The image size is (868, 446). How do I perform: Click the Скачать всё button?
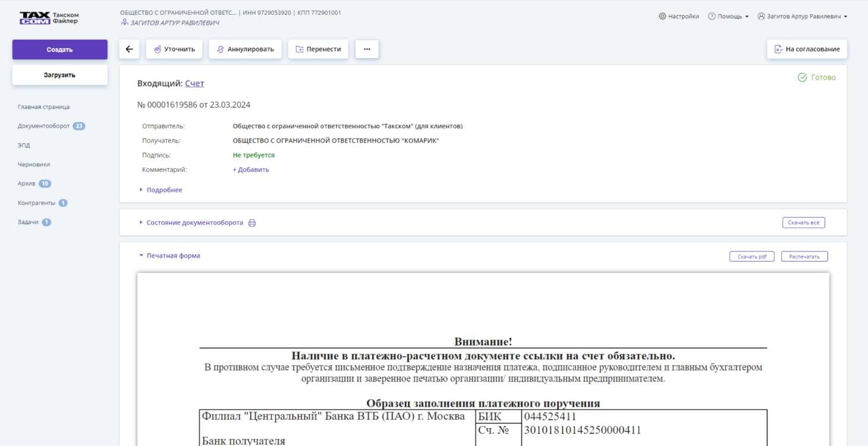coord(803,222)
